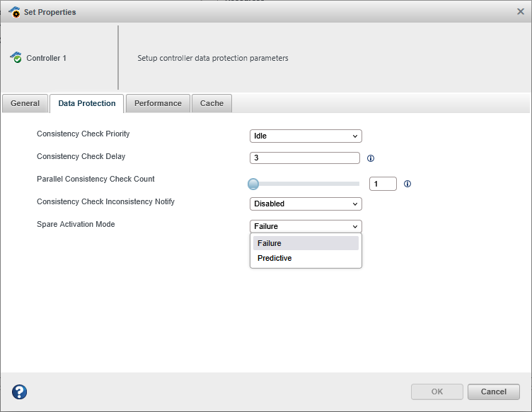This screenshot has width=532, height=412.
Task: Select the Data Protection tab
Action: click(x=87, y=103)
